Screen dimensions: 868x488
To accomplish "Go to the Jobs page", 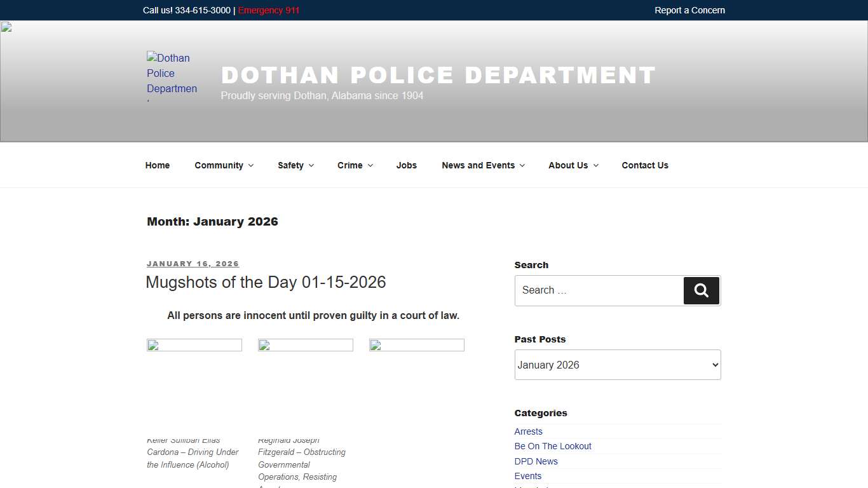I will [406, 165].
